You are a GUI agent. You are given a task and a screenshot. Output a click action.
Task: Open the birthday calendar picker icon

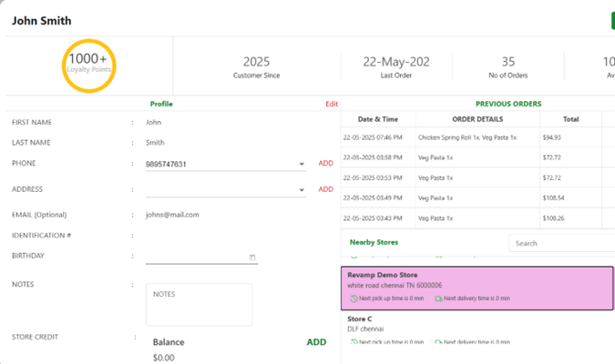click(x=252, y=258)
